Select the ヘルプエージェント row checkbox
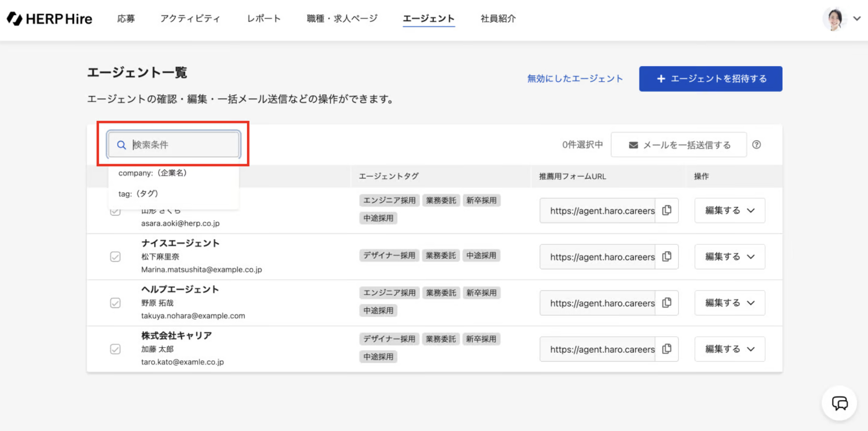Viewport: 868px width, 431px height. click(x=115, y=303)
